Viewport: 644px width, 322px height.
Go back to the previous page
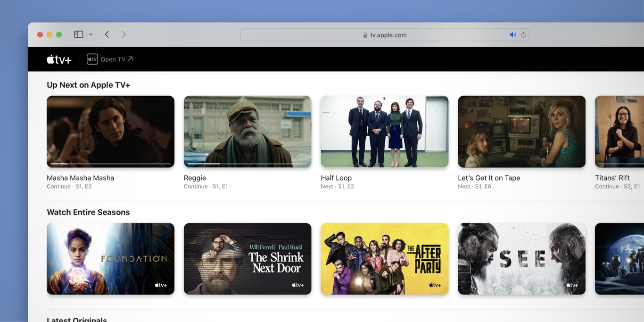(107, 34)
